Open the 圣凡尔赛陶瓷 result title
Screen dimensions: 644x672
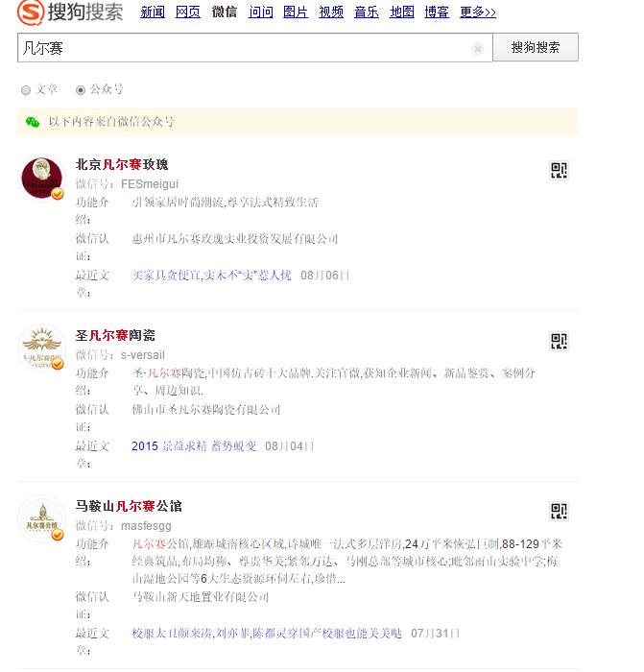[115, 335]
